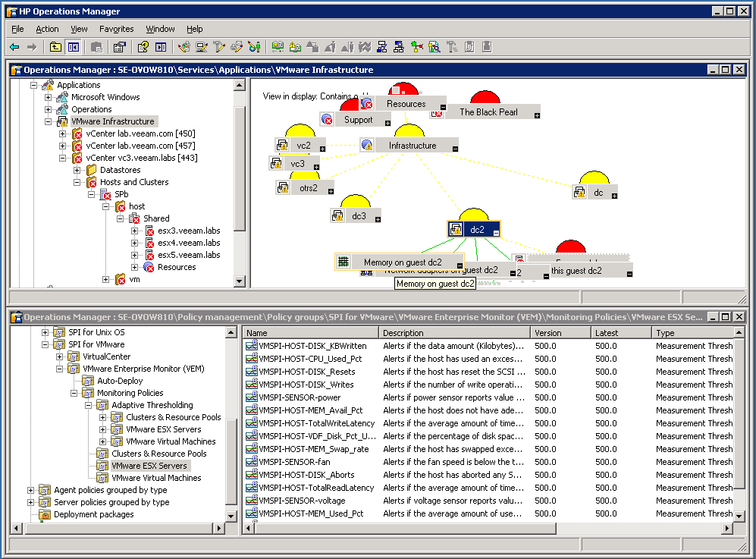Expand the SPI for Unix OS node
Viewport: 756px width, 559px height.
click(x=45, y=332)
